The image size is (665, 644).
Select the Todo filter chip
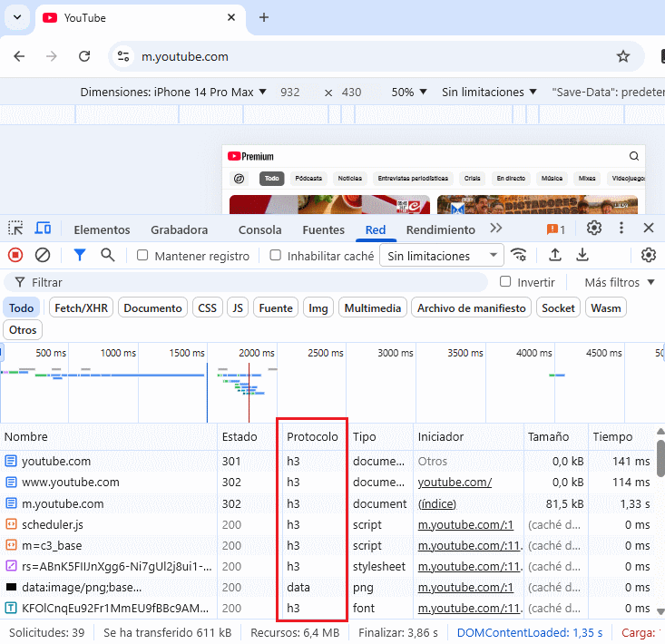(x=21, y=307)
